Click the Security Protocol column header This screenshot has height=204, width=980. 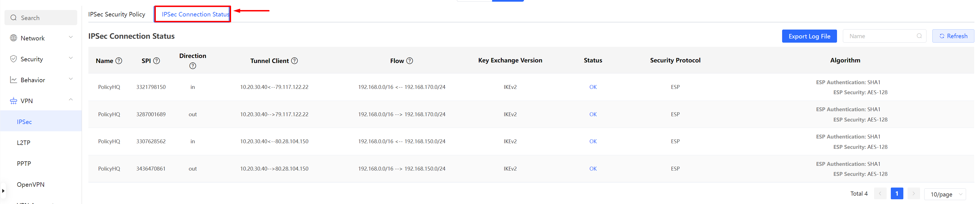675,60
